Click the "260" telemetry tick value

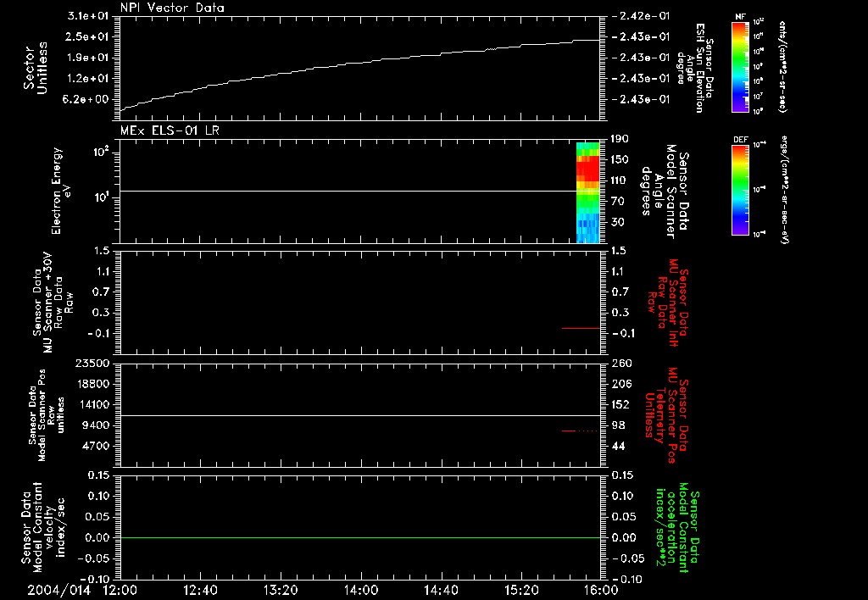pyautogui.click(x=620, y=363)
